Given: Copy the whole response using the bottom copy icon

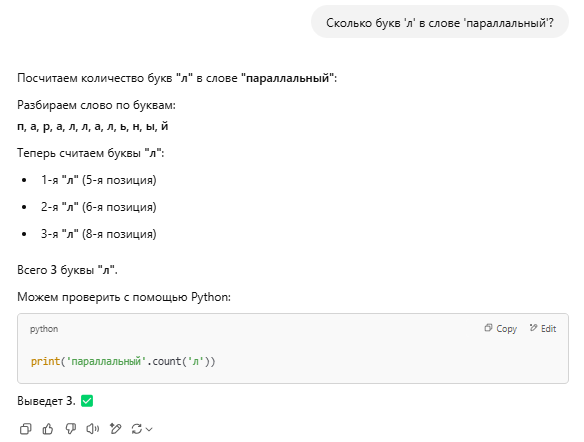Looking at the screenshot, I should (25, 429).
